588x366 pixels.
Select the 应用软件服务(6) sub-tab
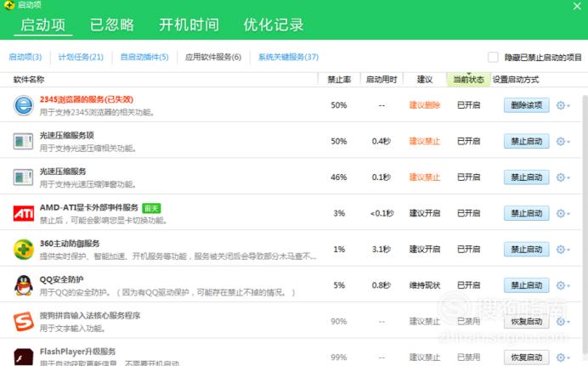click(213, 57)
